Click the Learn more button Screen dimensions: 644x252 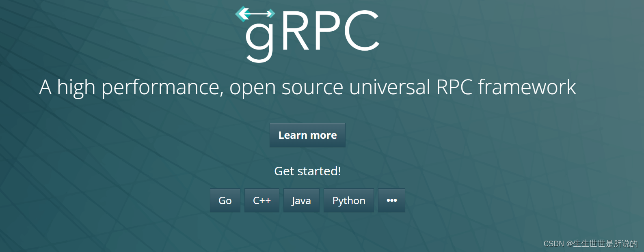pos(307,135)
